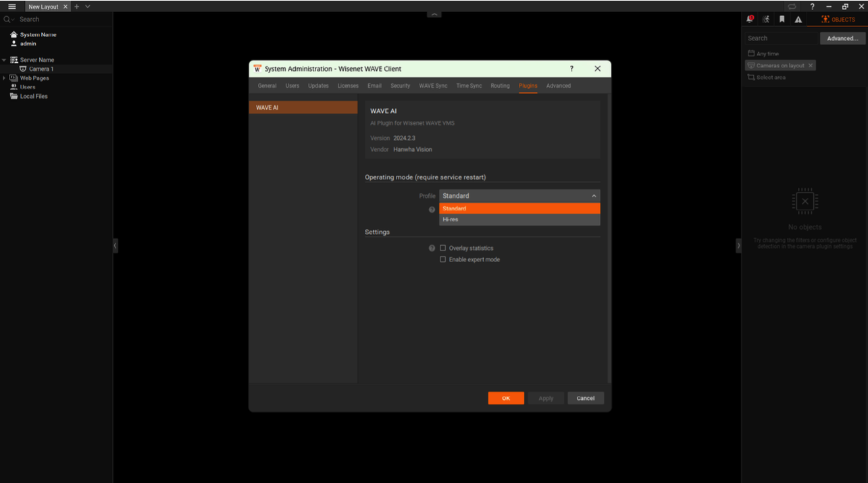This screenshot has height=483, width=868.
Task: Close the System Administration dialog
Action: point(597,69)
